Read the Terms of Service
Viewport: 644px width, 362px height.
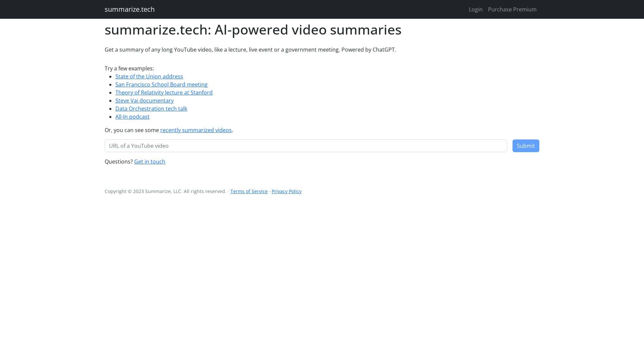[249, 191]
